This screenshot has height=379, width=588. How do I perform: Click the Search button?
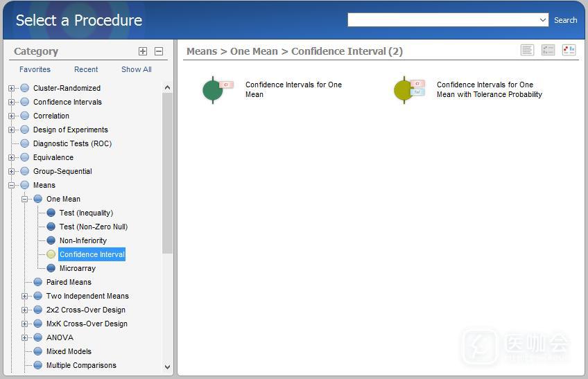click(565, 20)
